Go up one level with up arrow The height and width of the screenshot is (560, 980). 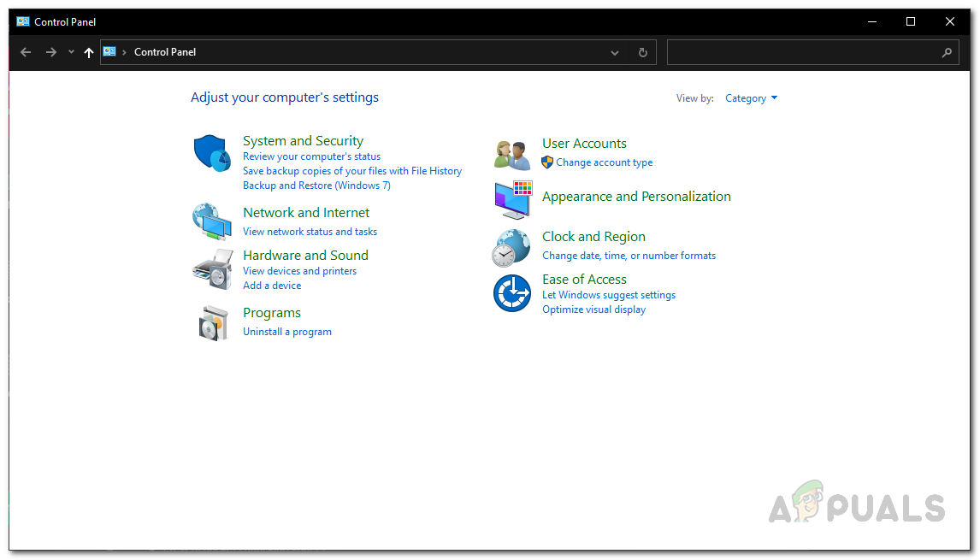(89, 52)
